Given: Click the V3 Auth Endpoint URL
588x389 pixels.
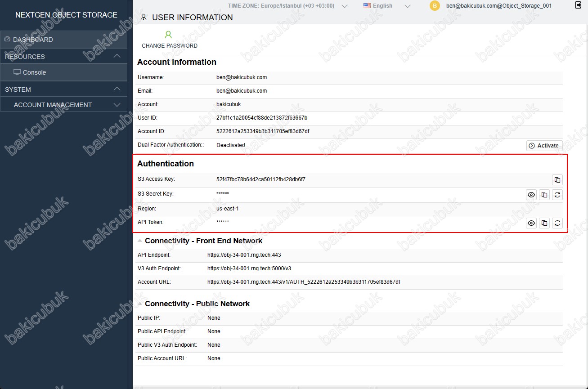Looking at the screenshot, I should (x=249, y=268).
